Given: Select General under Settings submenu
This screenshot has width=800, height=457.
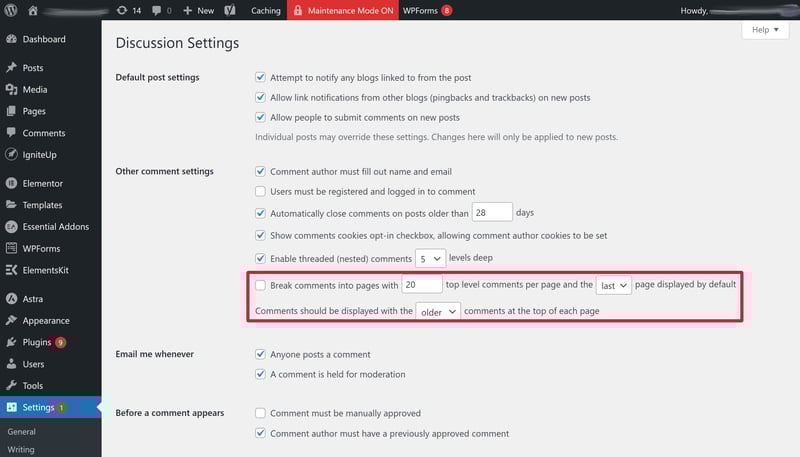Looking at the screenshot, I should coord(21,431).
